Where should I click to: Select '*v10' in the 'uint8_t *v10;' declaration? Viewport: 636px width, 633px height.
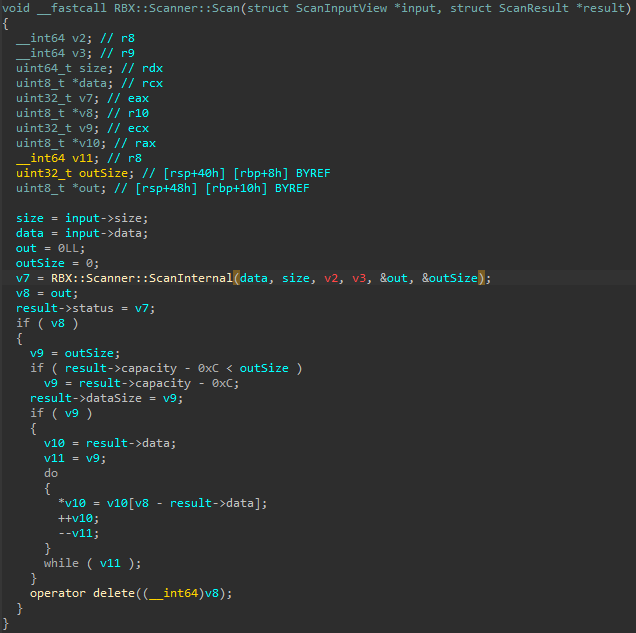(x=86, y=143)
